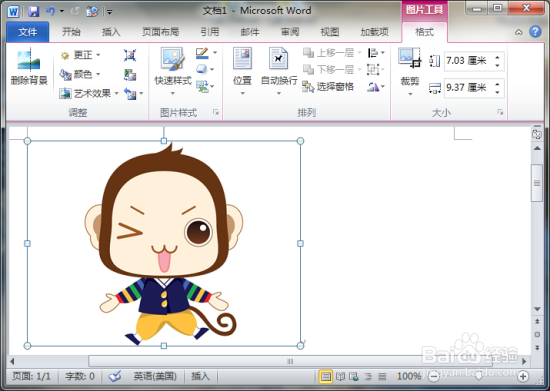Toggle the Insert (插入) mode indicator
Image resolution: width=550 pixels, height=391 pixels.
200,376
